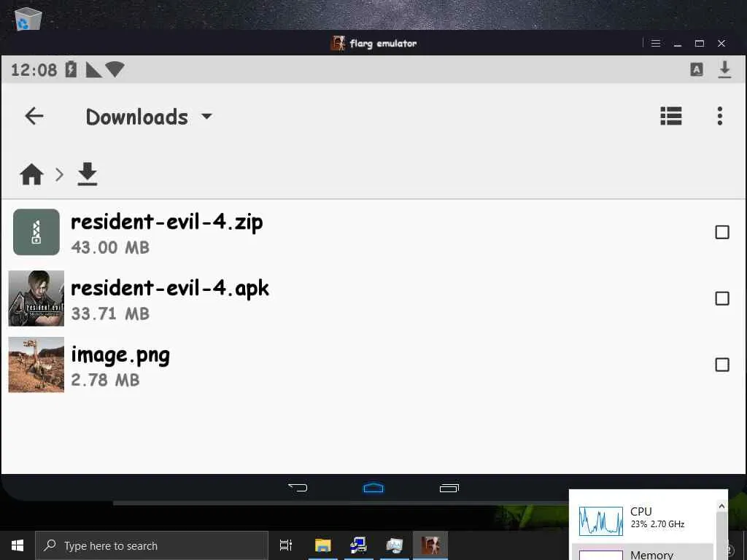
Task: Tap the Android back navigation button
Action: click(298, 487)
